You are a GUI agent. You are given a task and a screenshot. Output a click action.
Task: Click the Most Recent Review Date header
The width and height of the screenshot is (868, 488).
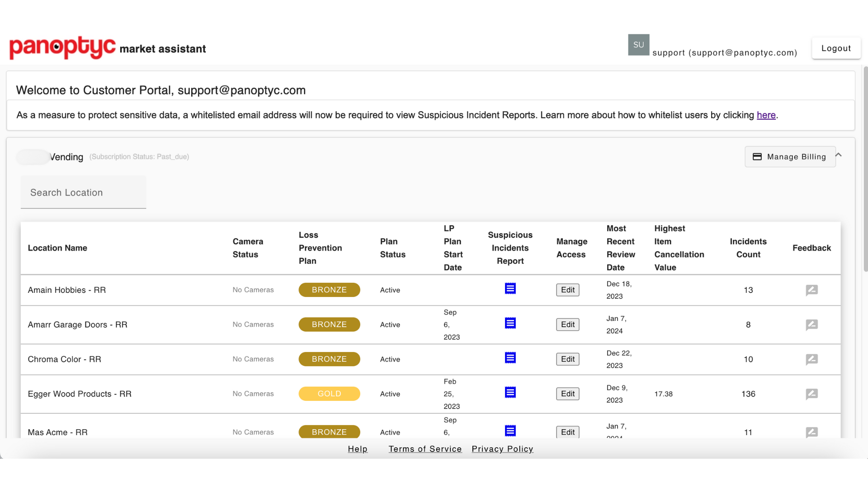(x=621, y=248)
